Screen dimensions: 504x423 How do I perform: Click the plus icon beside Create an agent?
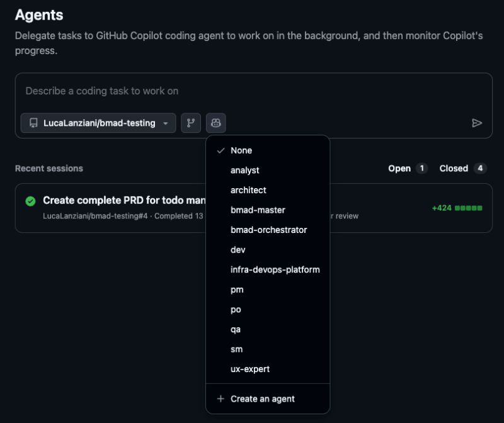(x=220, y=398)
